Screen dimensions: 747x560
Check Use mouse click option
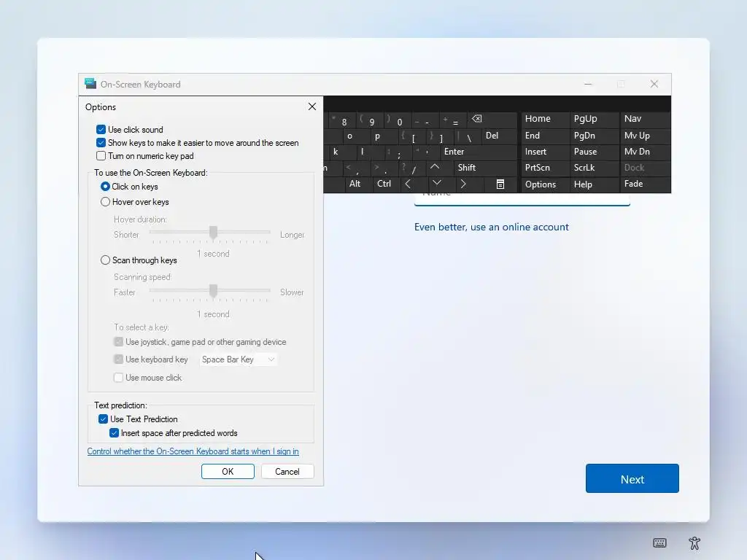[x=118, y=378]
